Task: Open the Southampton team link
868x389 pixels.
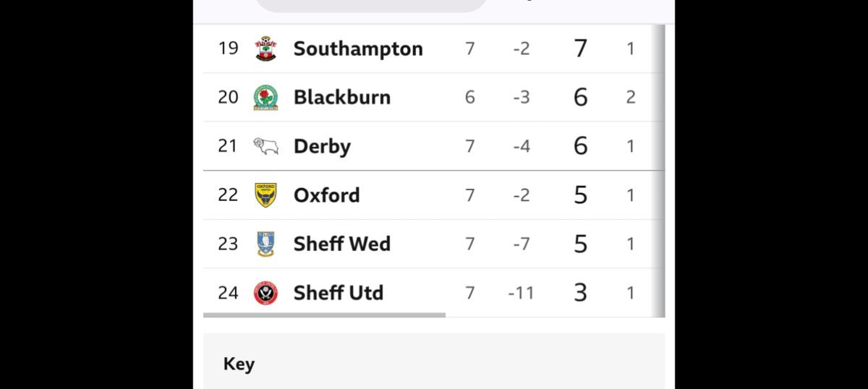Action: 358,48
